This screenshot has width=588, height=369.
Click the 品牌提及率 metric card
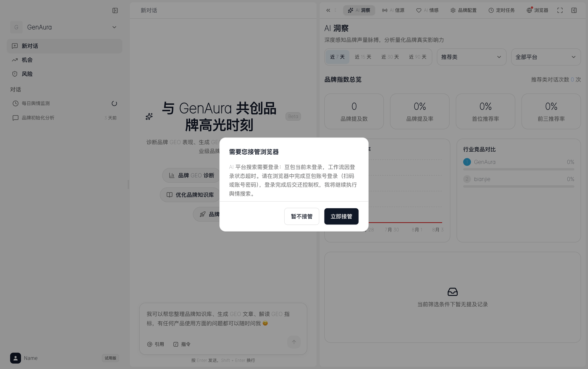point(420,111)
